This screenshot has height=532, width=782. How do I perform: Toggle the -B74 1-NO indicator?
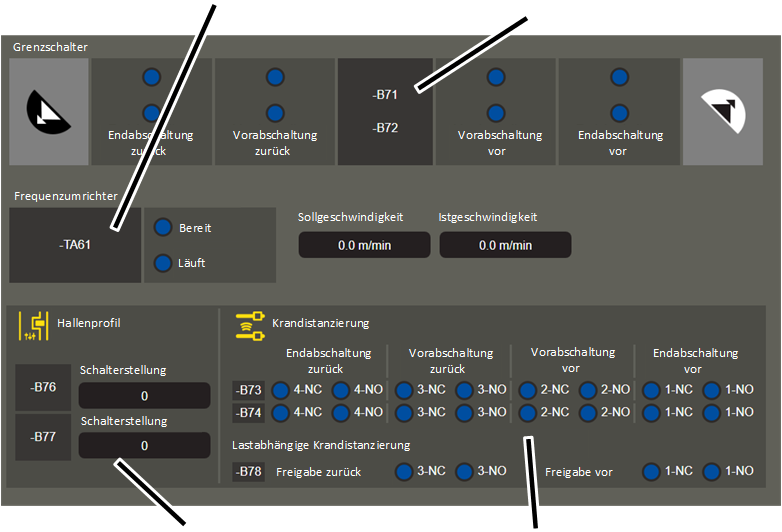click(711, 412)
